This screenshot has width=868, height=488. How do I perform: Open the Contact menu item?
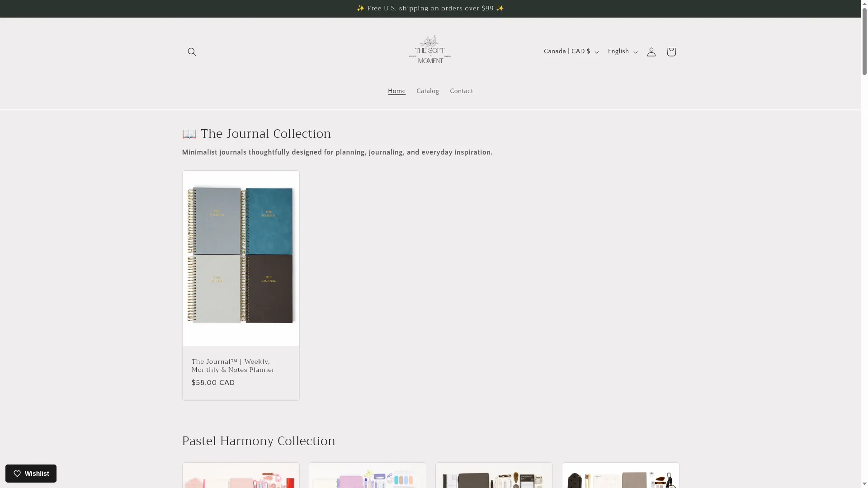point(461,91)
